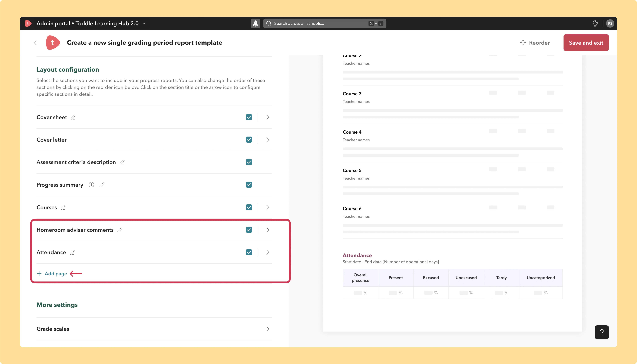Click the search magnifier icon

[269, 24]
